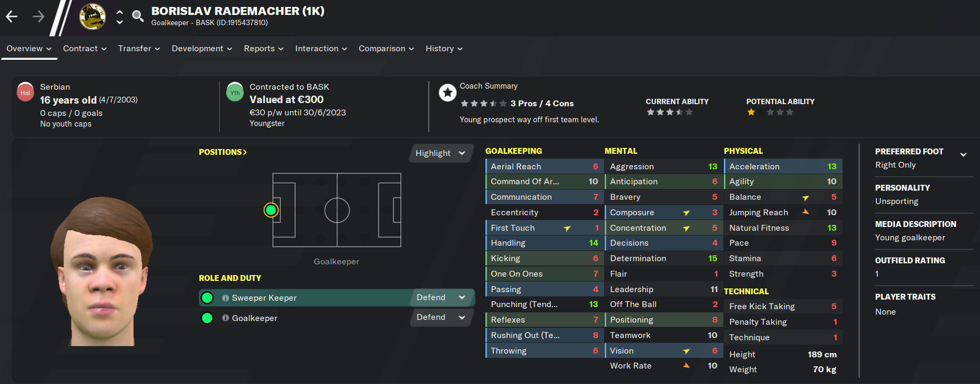Select the goalkeeper position dot on pitch
980x384 pixels.
pyautogui.click(x=271, y=210)
